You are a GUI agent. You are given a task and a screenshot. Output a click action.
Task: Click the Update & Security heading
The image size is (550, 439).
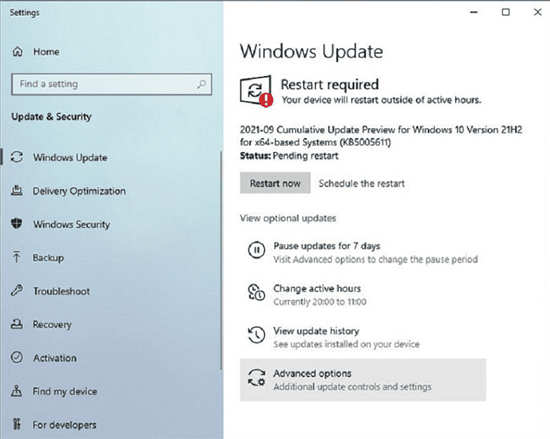(x=51, y=116)
